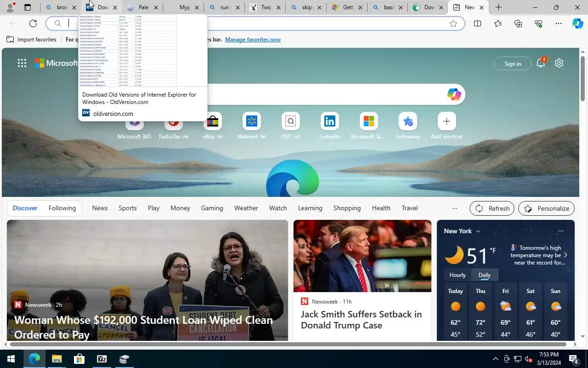The width and height of the screenshot is (588, 368).
Task: Open notifications bell with 8 badge
Action: click(x=541, y=63)
